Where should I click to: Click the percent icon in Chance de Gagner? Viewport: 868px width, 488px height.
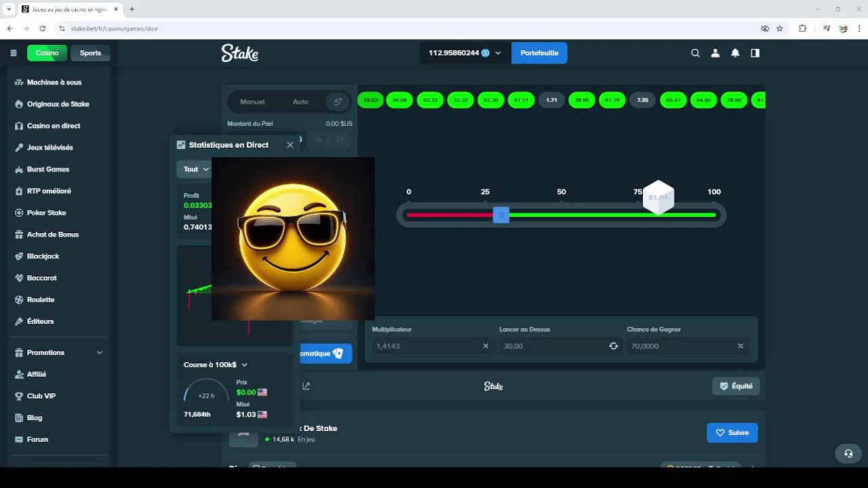pos(741,346)
